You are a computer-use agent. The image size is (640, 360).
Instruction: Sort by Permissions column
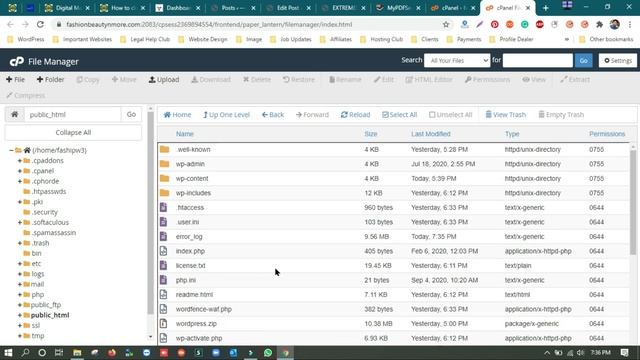pyautogui.click(x=607, y=134)
